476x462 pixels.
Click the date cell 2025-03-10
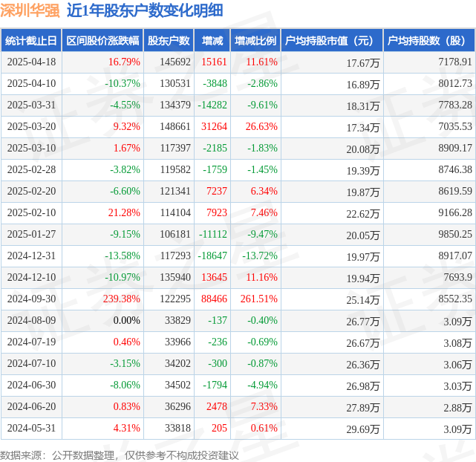tap(32, 148)
